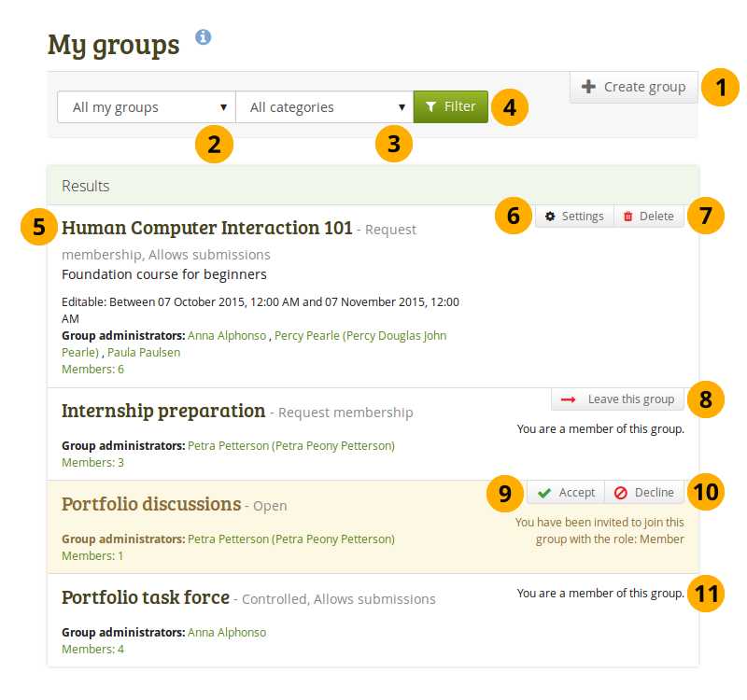
Task: Show 'Members: 4' of Portfolio task force
Action: (x=92, y=649)
